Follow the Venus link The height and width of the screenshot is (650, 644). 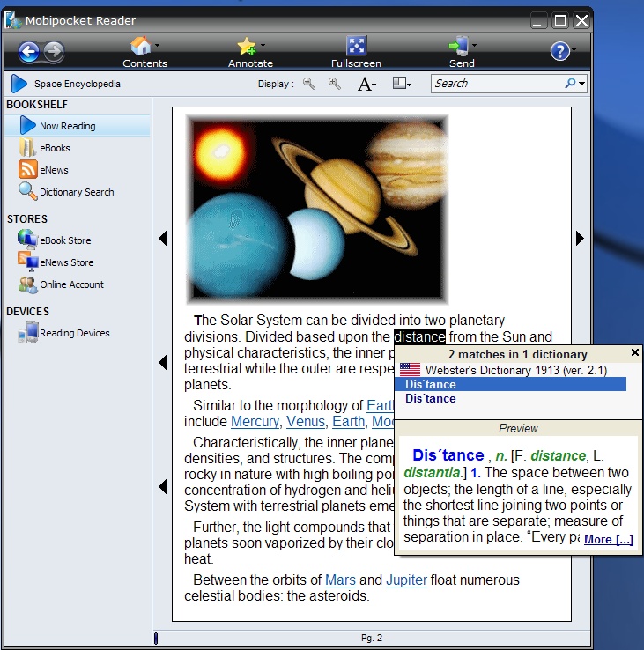tap(306, 422)
